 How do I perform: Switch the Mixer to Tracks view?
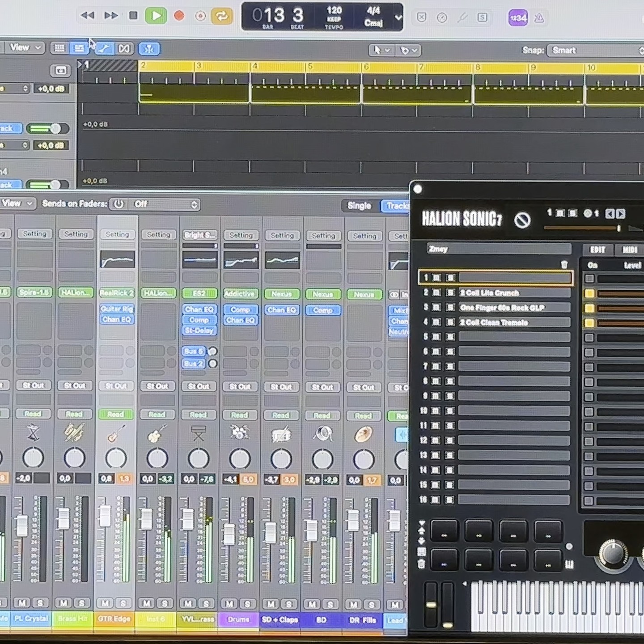tap(395, 206)
